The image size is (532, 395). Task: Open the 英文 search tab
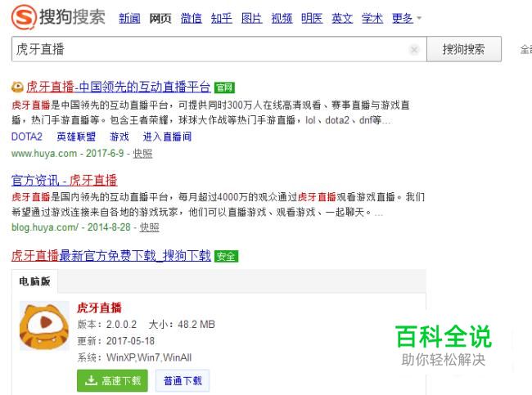(x=342, y=18)
